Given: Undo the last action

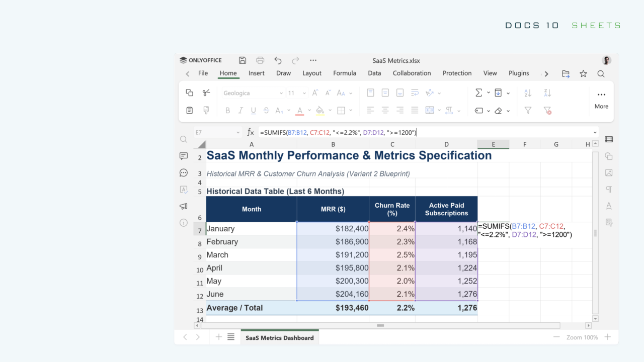Looking at the screenshot, I should (x=278, y=60).
